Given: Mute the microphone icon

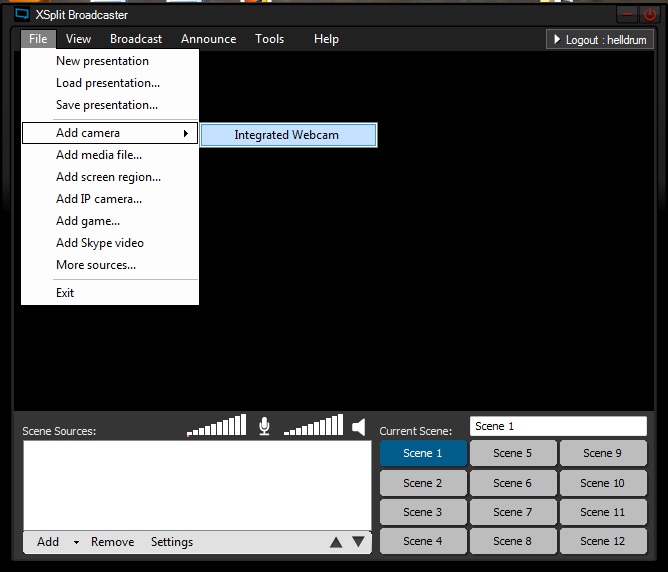Looking at the screenshot, I should coord(264,426).
